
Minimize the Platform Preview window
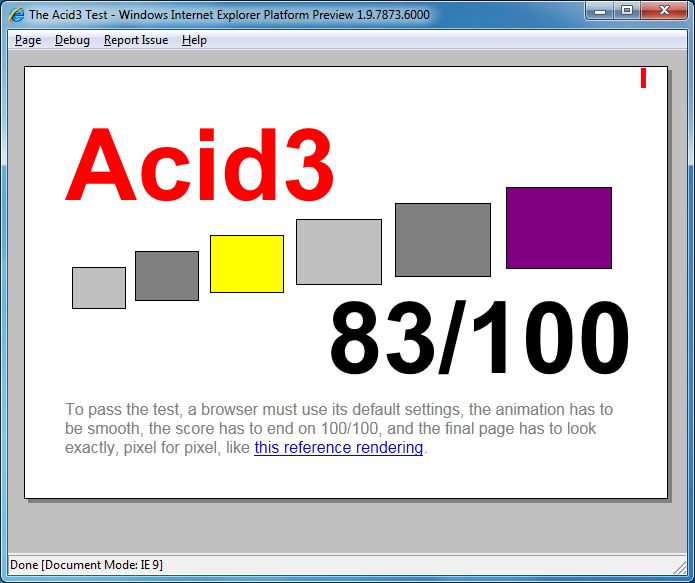[x=600, y=11]
